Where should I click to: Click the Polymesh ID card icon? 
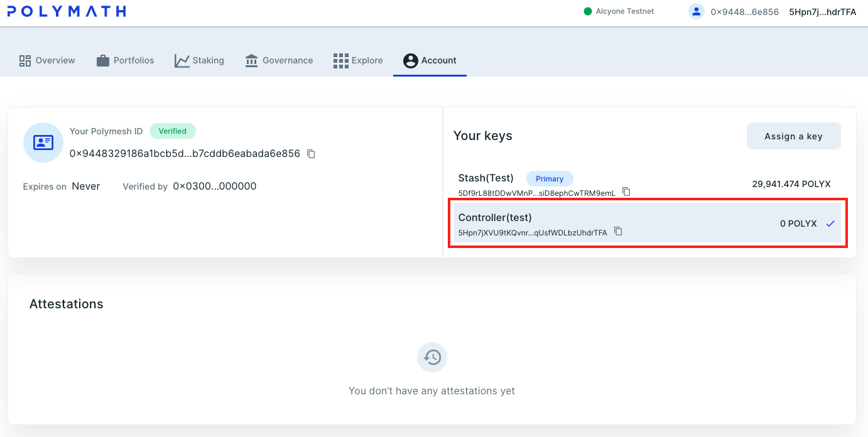43,143
